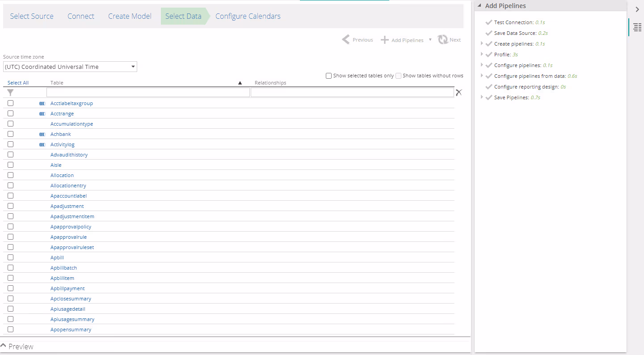This screenshot has width=644, height=355.
Task: Click the pipeline icon beside Activitylog
Action: pyautogui.click(x=42, y=145)
